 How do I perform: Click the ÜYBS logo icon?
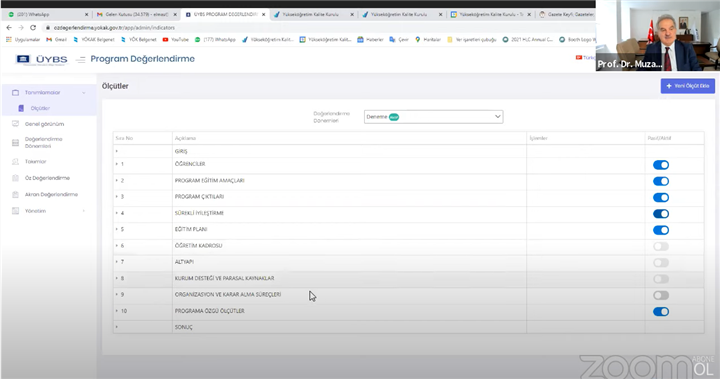point(23,59)
